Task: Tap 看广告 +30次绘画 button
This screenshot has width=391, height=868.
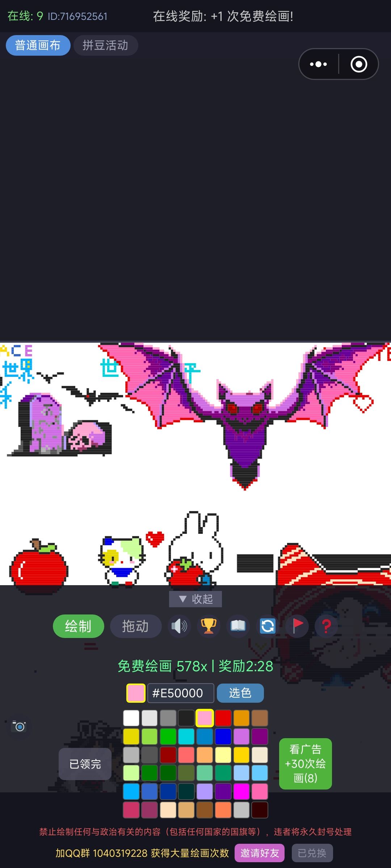Action: (x=306, y=763)
